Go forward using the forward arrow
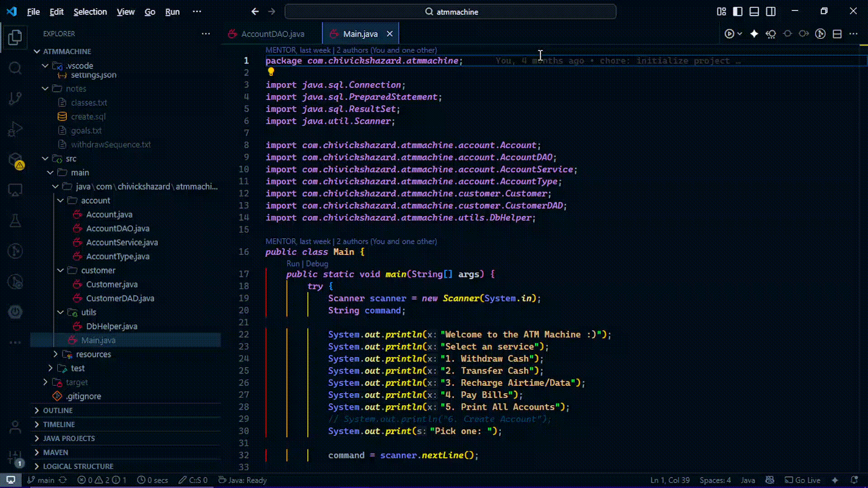The image size is (868, 488). tap(272, 12)
